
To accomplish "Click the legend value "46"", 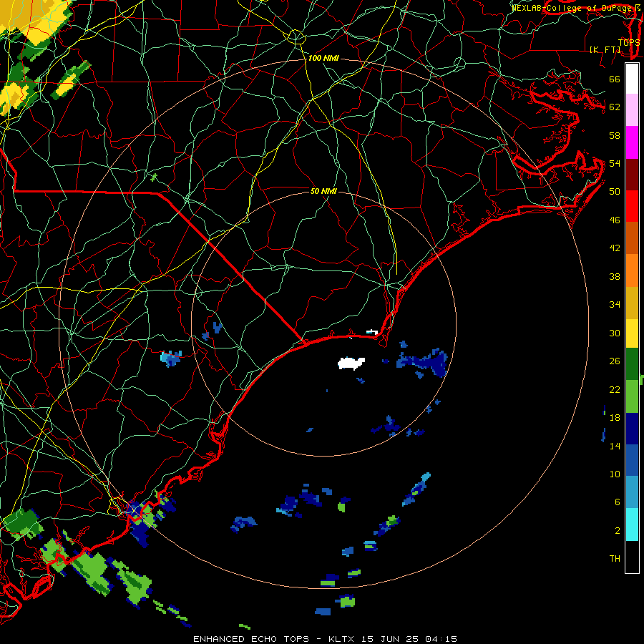I will click(x=615, y=220).
